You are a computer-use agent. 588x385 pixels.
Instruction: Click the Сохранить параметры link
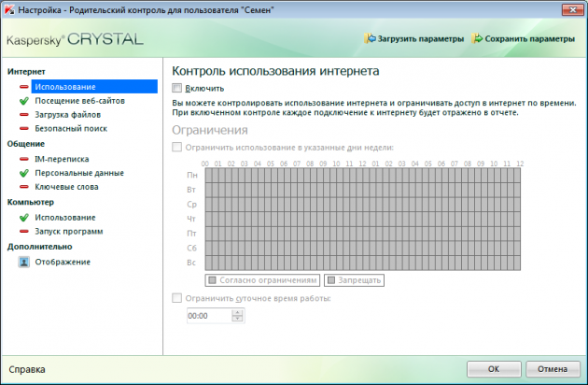tap(530, 38)
